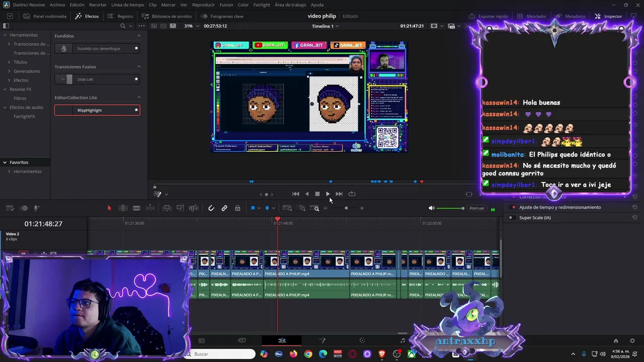Open the Registro (Edit Index) panel

[x=121, y=16]
